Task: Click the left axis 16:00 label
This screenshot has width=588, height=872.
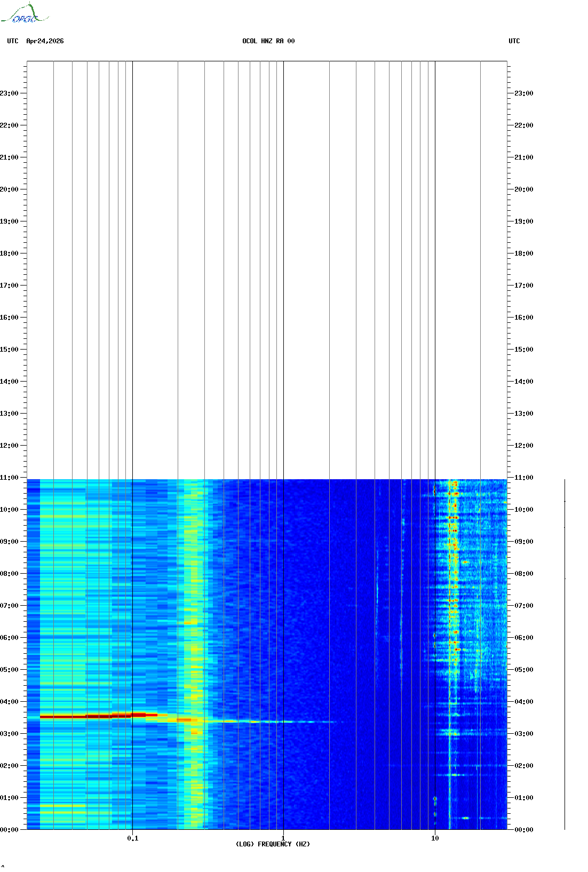Action: click(x=9, y=318)
